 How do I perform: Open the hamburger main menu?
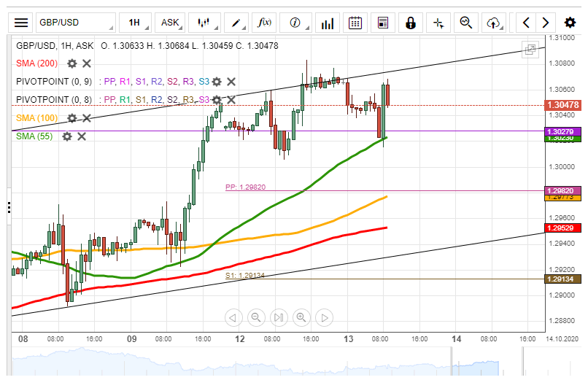coord(21,23)
